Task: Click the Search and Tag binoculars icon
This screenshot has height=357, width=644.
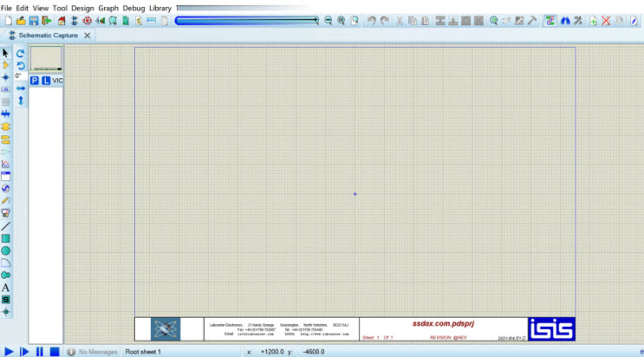Action: tap(564, 20)
